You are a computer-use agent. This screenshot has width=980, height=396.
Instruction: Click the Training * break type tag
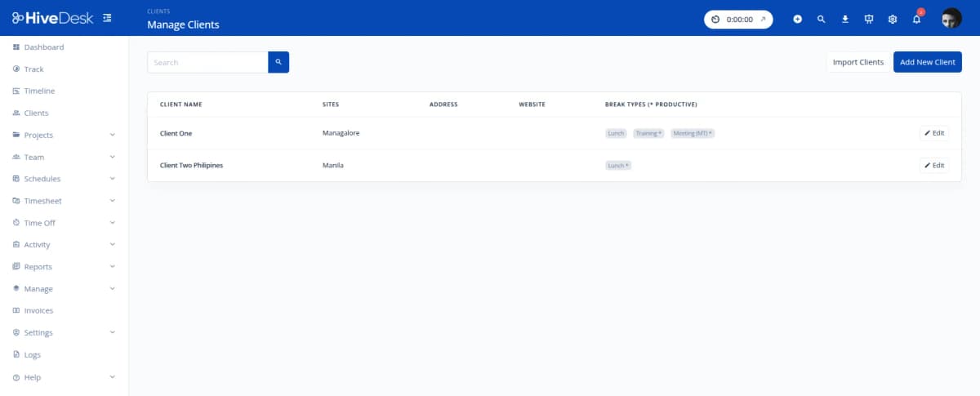[649, 133]
